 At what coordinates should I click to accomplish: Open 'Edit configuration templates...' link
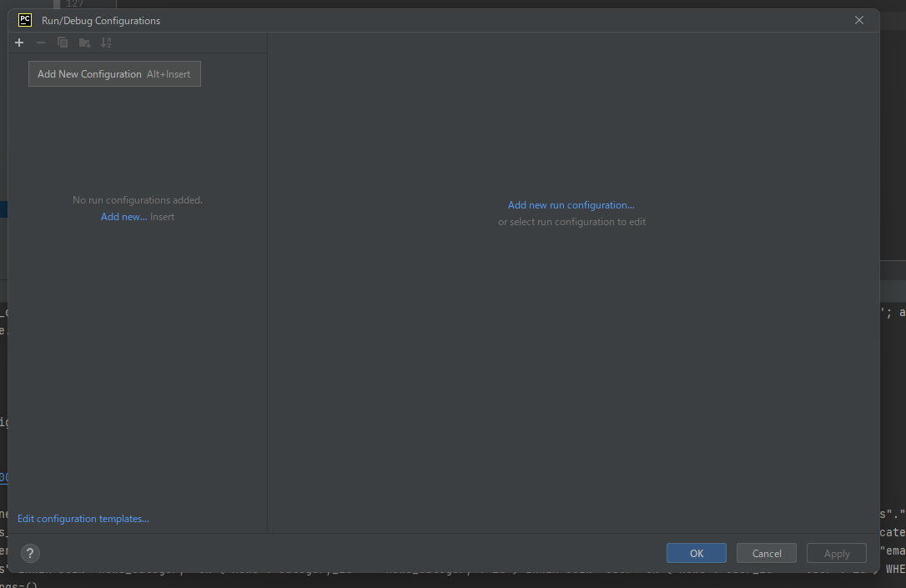coord(83,519)
